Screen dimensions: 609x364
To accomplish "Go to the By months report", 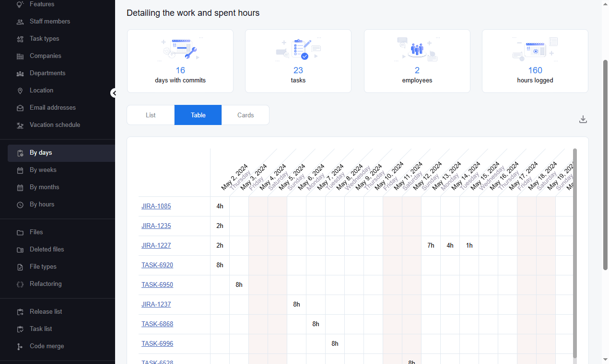I will pyautogui.click(x=45, y=187).
